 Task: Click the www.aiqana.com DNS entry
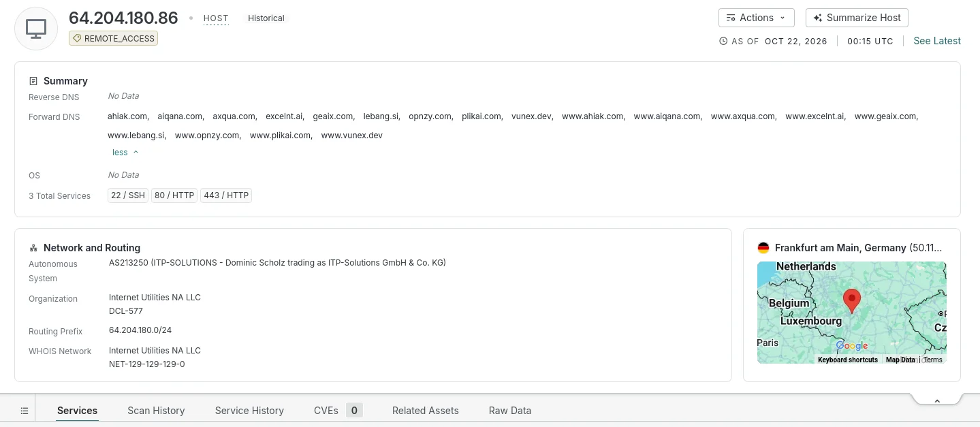coord(667,116)
